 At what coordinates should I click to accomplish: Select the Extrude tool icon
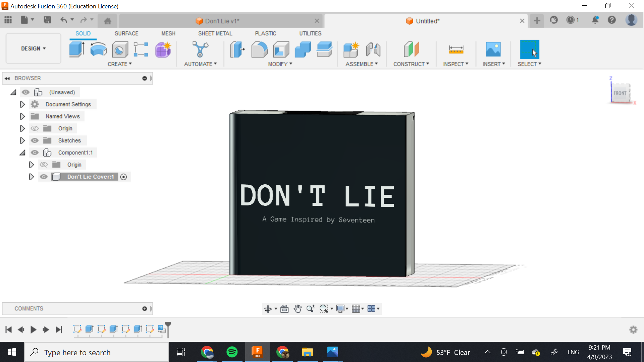click(x=76, y=49)
